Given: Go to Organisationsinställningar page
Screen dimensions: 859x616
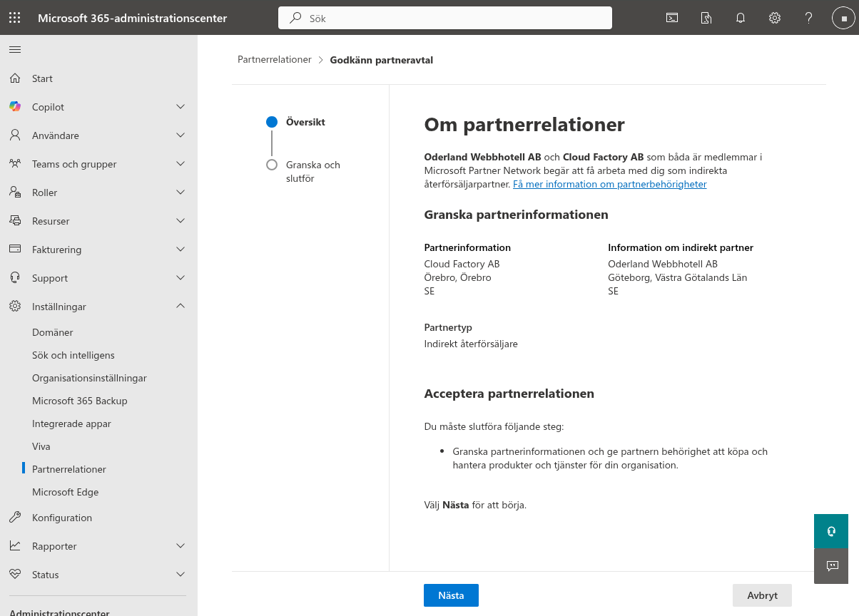Looking at the screenshot, I should pyautogui.click(x=89, y=378).
